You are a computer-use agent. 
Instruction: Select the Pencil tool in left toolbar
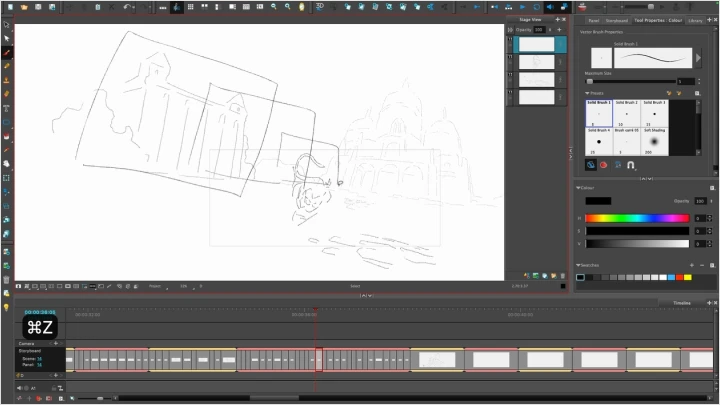click(x=7, y=66)
